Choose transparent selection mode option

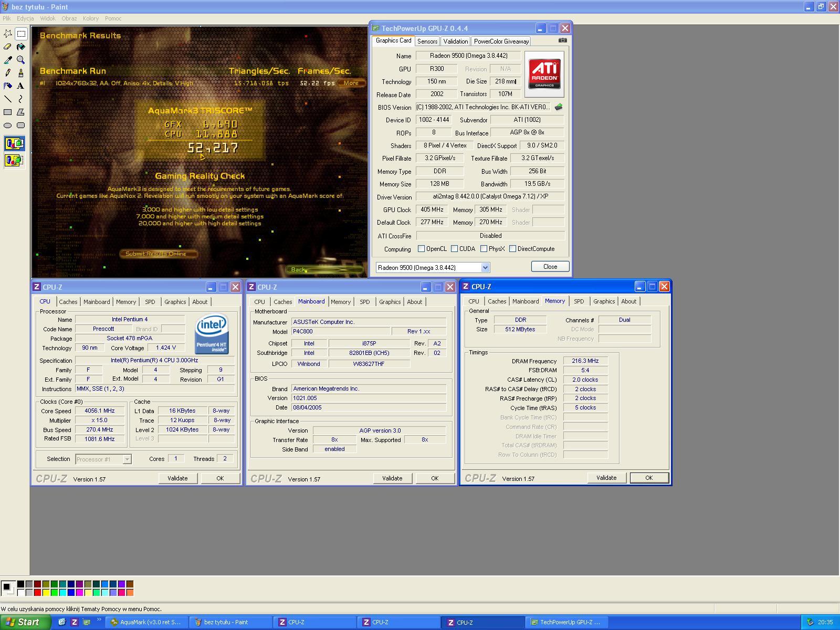point(14,160)
